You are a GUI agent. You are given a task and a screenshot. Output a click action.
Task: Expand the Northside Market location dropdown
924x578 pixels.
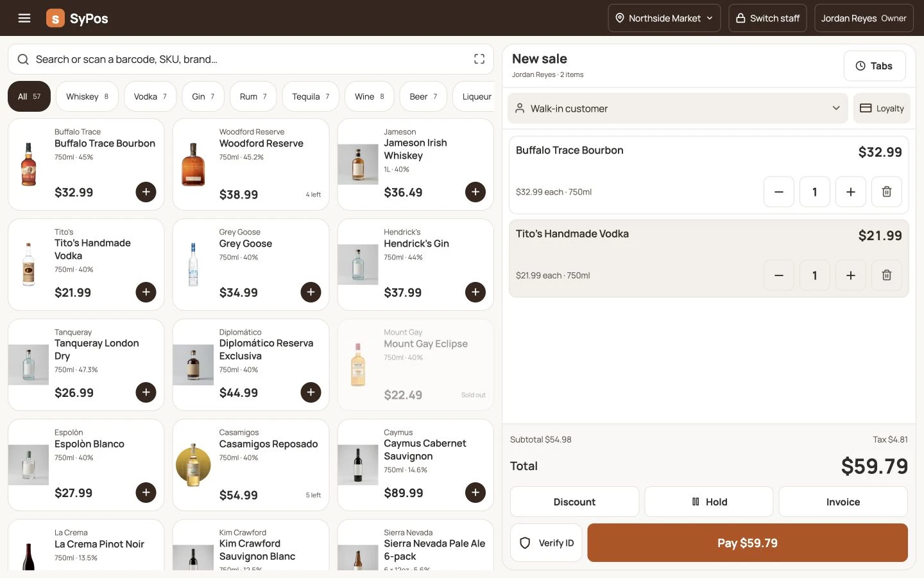point(664,18)
